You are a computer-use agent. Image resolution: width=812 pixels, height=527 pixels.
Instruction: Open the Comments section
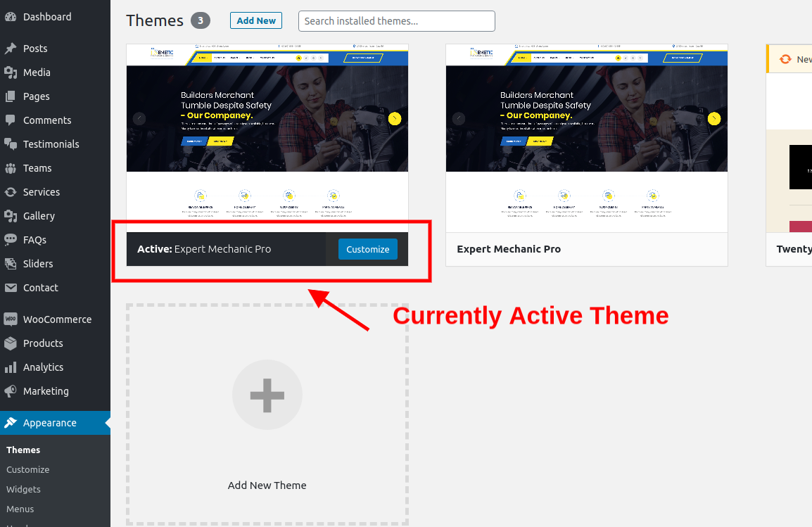[55, 120]
